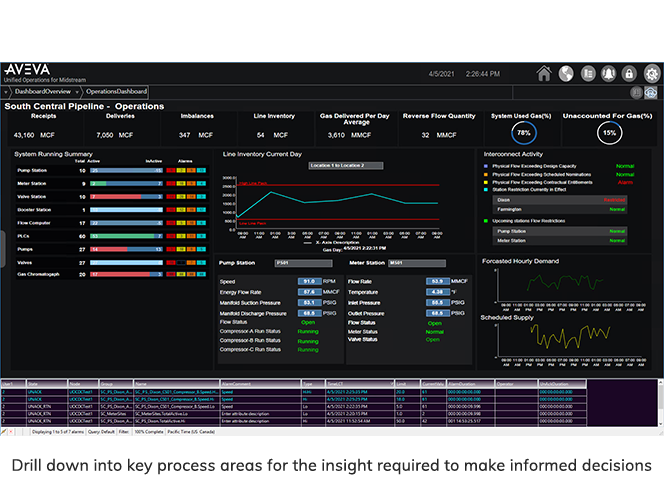Sort alarms by Node column header

[83, 384]
